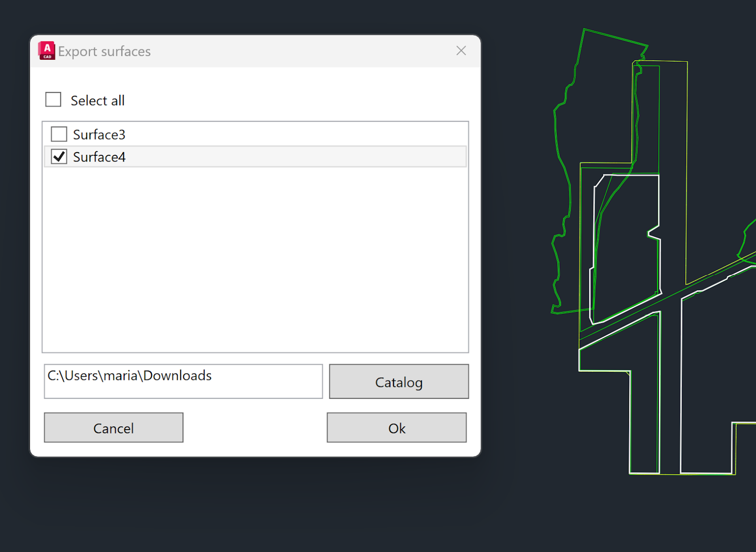
Task: Click the Catalog button
Action: 398,382
